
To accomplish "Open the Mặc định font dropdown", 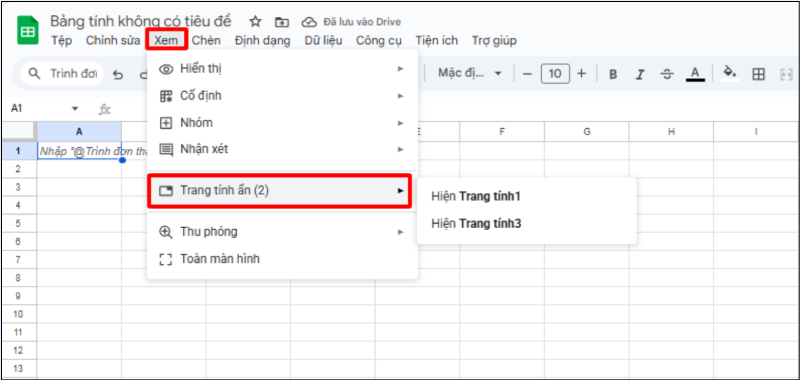I will 470,74.
